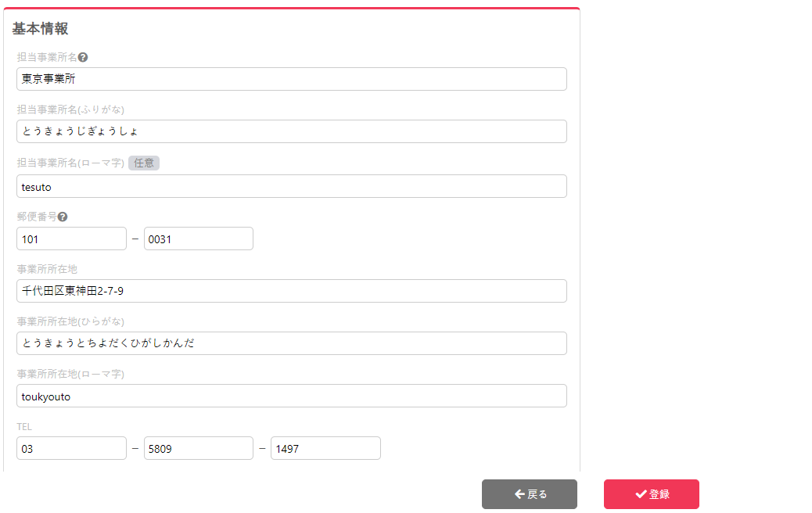Select the romaji address field containing toukyouto
This screenshot has height=513, width=812.
pos(291,396)
